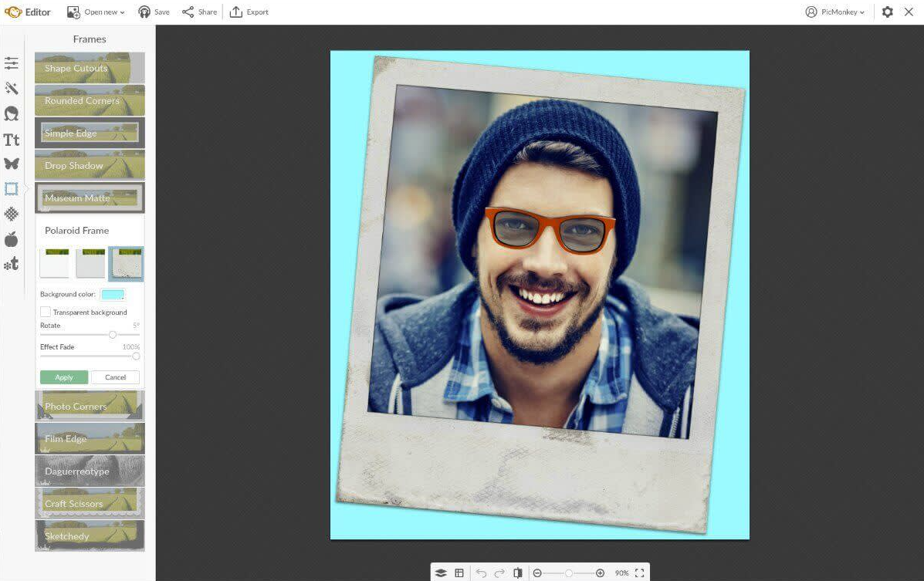Open the Basic Edits sliders icon

pos(12,63)
